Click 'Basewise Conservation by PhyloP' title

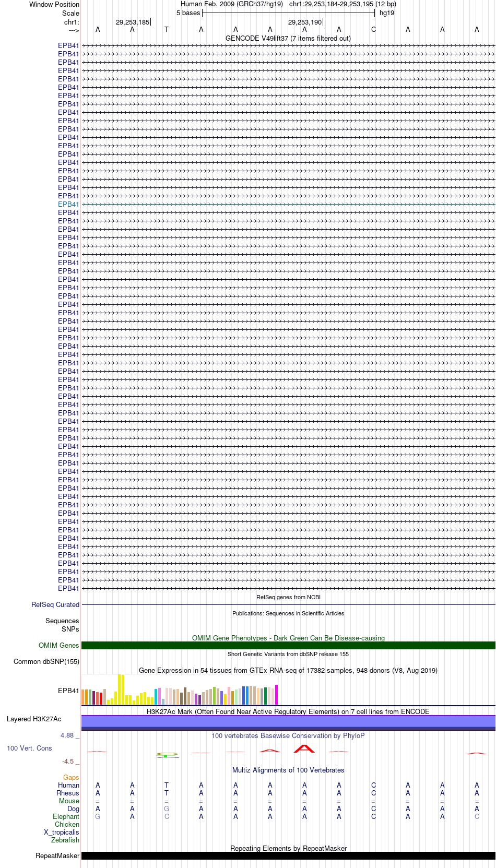288,735
